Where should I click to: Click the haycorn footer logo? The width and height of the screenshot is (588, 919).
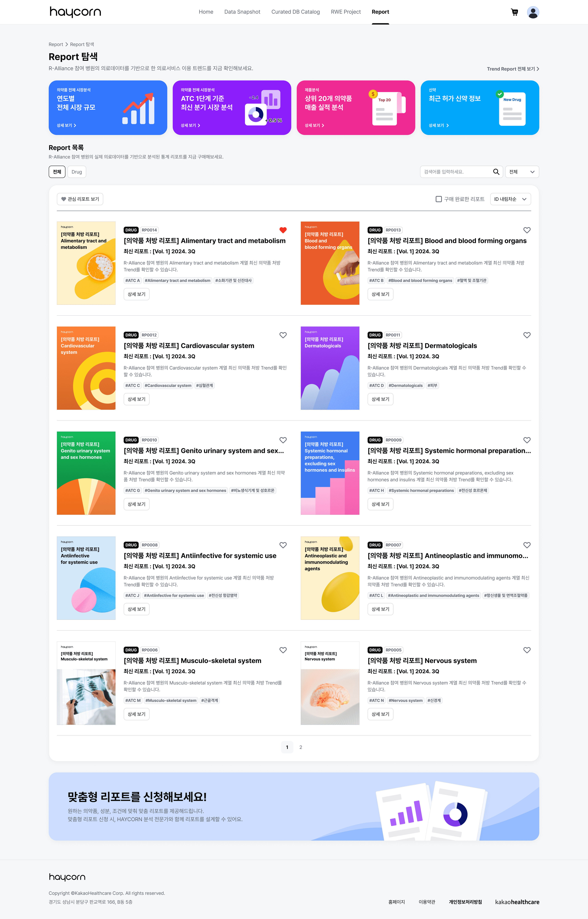pos(67,877)
